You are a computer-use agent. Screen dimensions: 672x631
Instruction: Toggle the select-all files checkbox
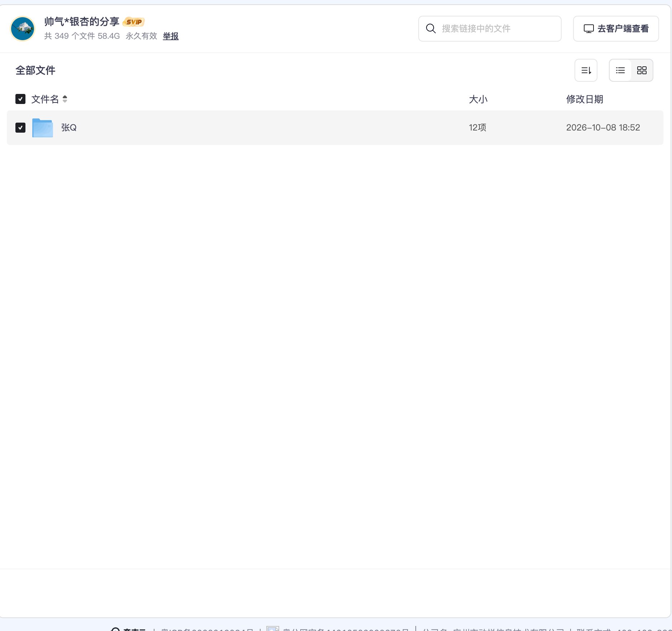coord(20,99)
